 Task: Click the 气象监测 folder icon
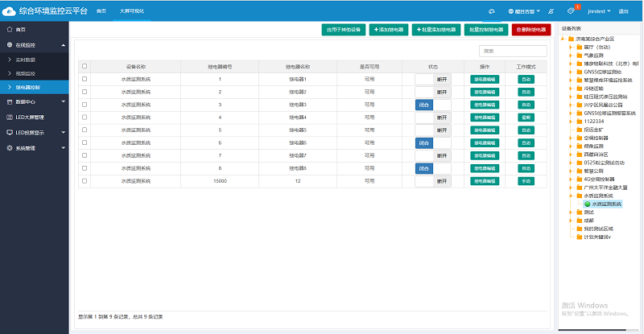(x=580, y=54)
